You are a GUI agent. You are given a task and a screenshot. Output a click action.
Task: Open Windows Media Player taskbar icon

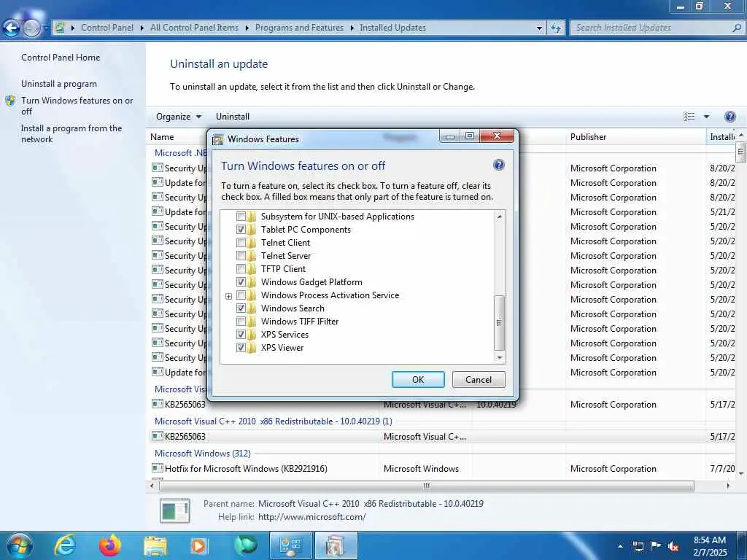pyautogui.click(x=198, y=545)
